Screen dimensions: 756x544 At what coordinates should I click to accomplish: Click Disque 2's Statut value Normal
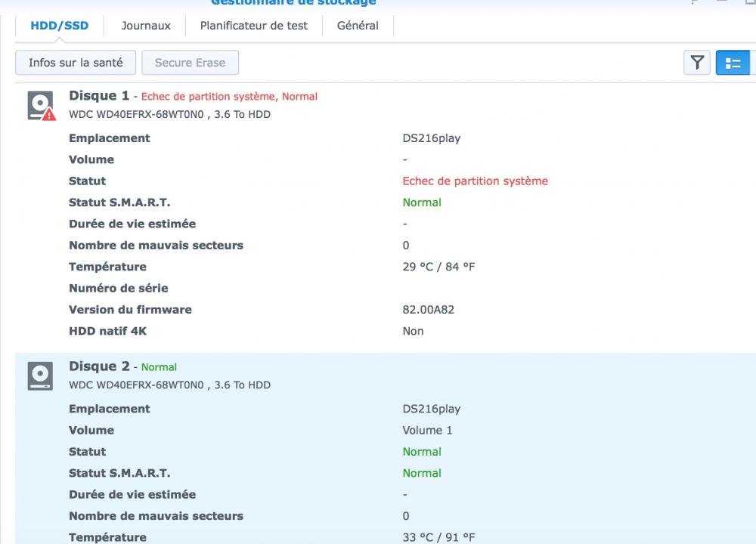point(422,452)
